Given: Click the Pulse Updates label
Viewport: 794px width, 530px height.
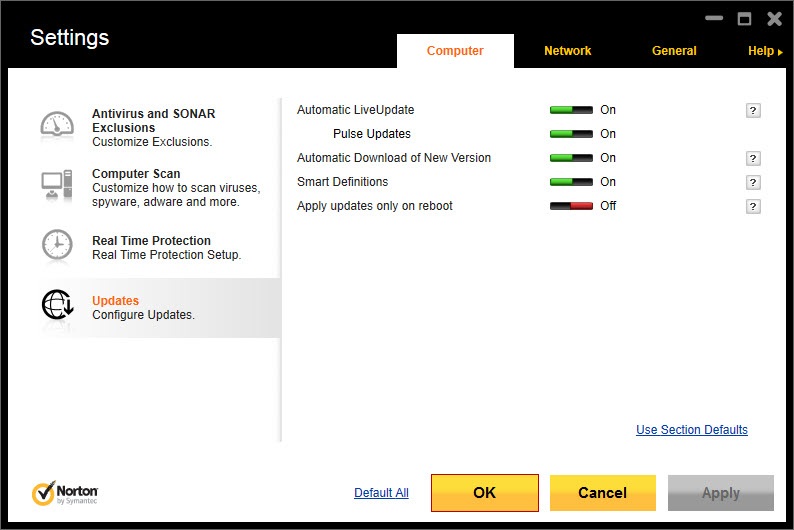Looking at the screenshot, I should pos(372,134).
